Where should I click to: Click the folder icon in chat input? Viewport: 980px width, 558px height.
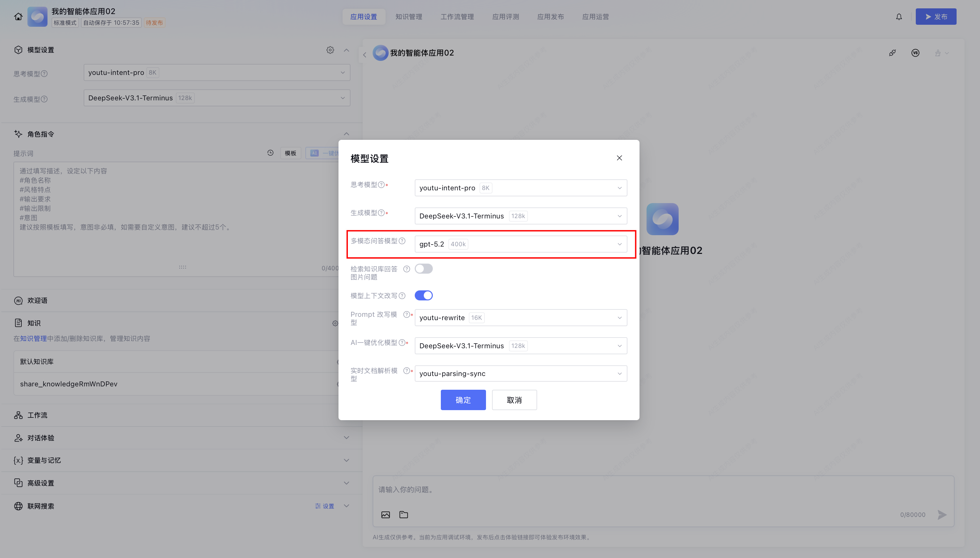click(x=403, y=515)
